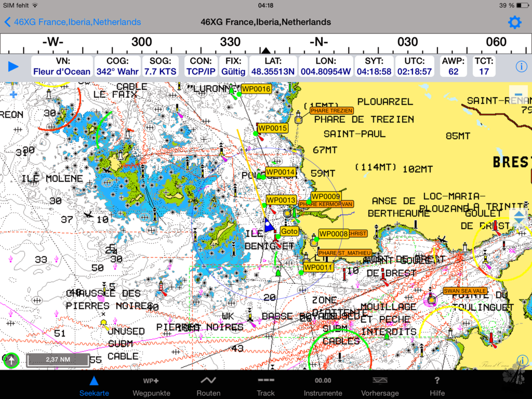Tap the Goto waypoint label
This screenshot has width=532, height=399.
click(x=289, y=231)
